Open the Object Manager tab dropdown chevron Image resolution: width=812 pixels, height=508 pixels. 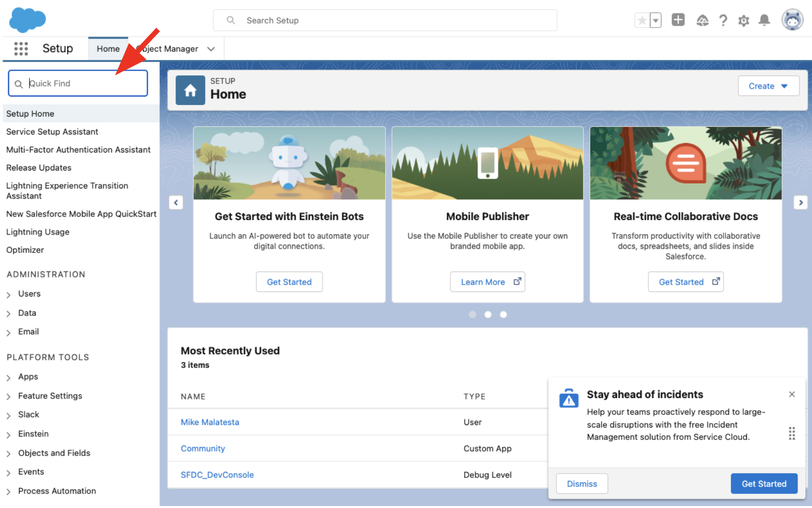[x=211, y=49]
